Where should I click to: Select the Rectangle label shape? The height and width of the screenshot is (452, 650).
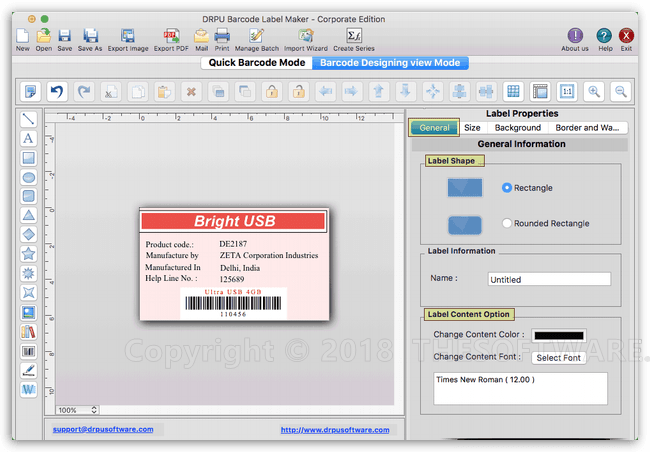pos(507,188)
